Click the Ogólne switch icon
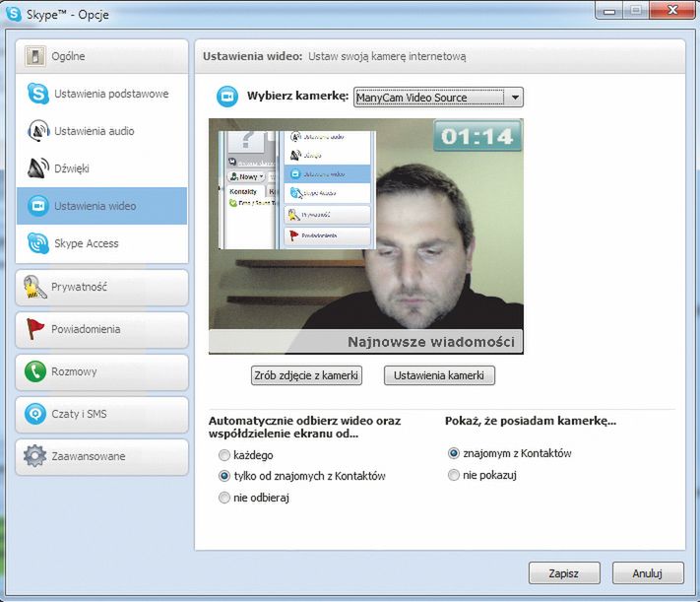This screenshot has height=602, width=700. point(34,56)
